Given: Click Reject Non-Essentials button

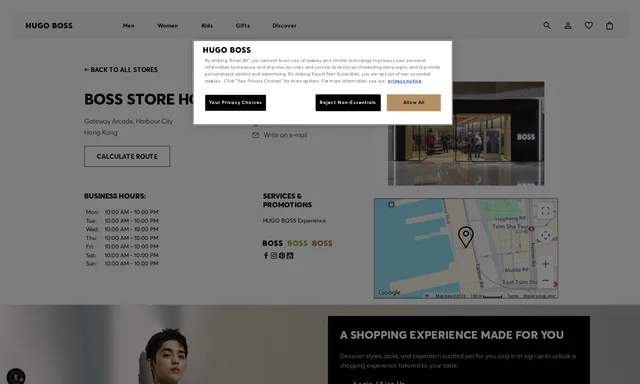Looking at the screenshot, I should click(348, 102).
